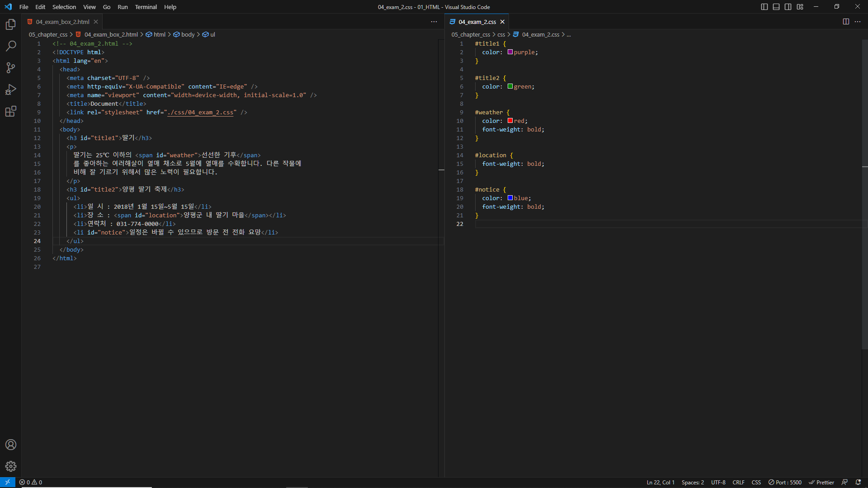The width and height of the screenshot is (868, 488).
Task: Click the Split Editor Right icon
Action: coord(846,22)
